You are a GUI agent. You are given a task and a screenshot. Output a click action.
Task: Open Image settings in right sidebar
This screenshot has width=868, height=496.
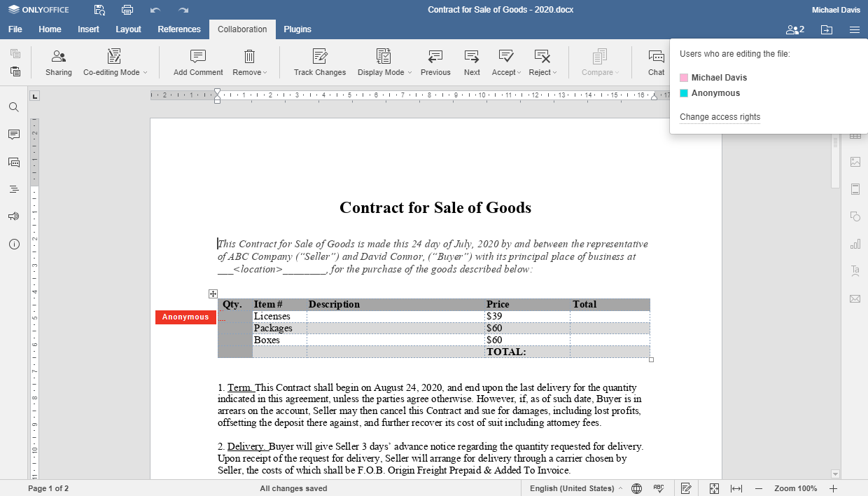pos(855,162)
